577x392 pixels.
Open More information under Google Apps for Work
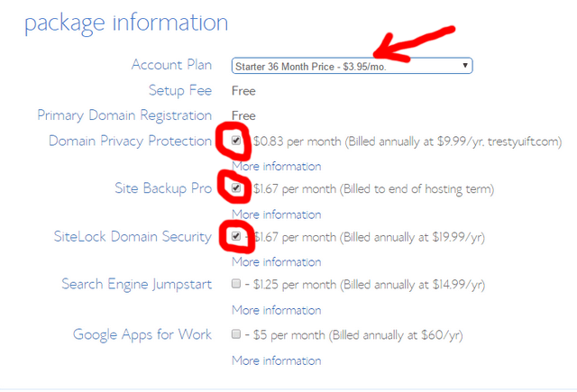point(277,360)
